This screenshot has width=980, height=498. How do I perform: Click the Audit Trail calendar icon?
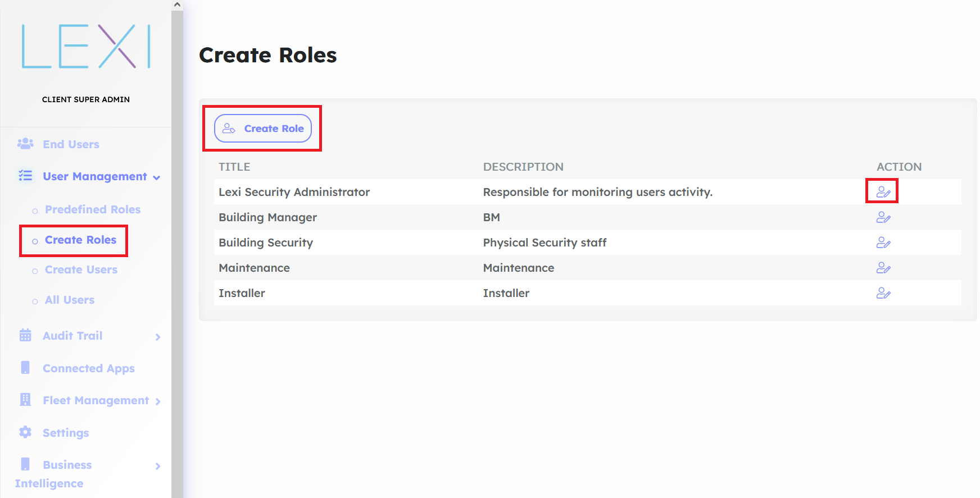click(x=25, y=336)
